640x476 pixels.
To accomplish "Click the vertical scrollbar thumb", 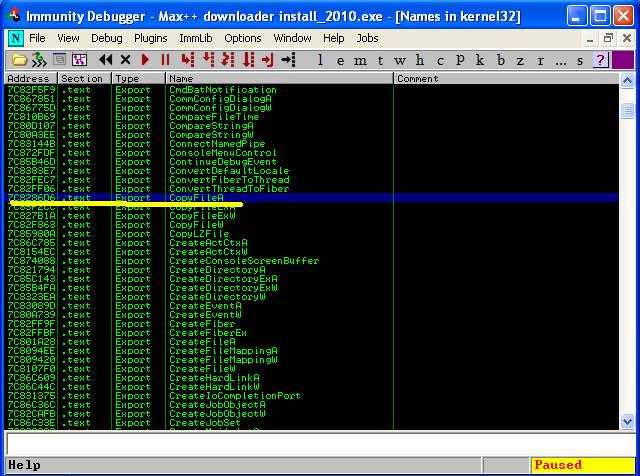I will point(627,110).
